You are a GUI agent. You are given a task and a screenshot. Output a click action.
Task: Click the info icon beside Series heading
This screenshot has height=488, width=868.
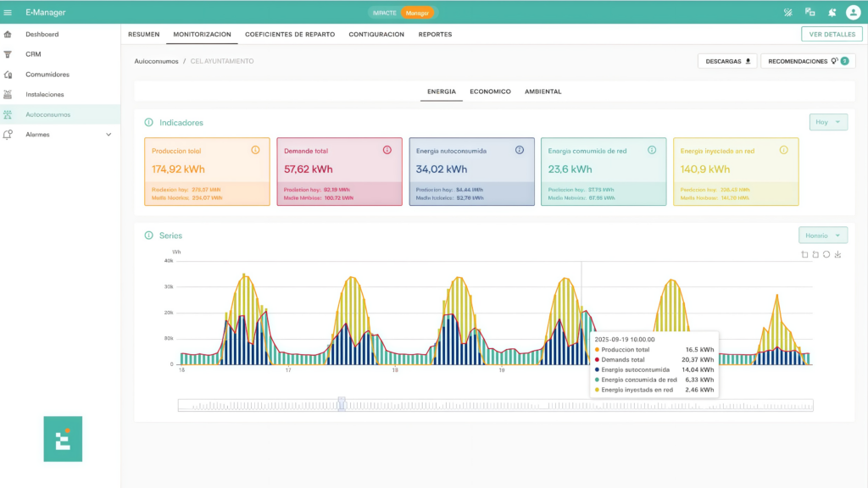[x=149, y=236]
